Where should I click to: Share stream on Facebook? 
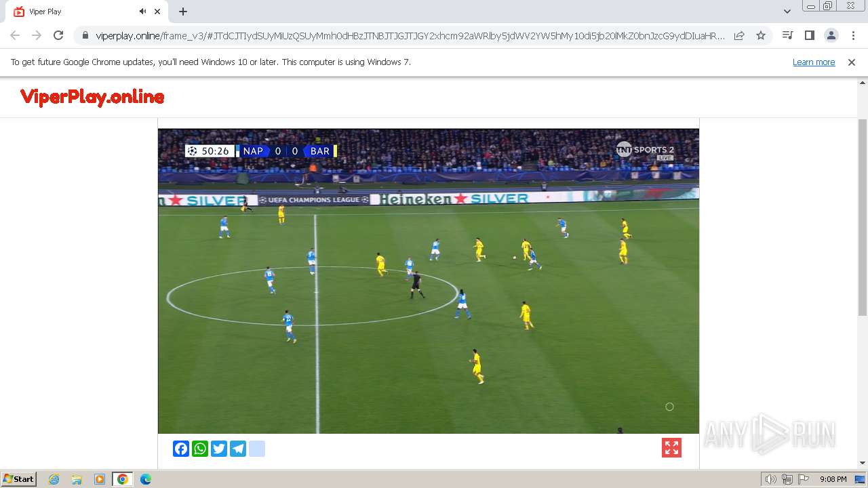(181, 449)
